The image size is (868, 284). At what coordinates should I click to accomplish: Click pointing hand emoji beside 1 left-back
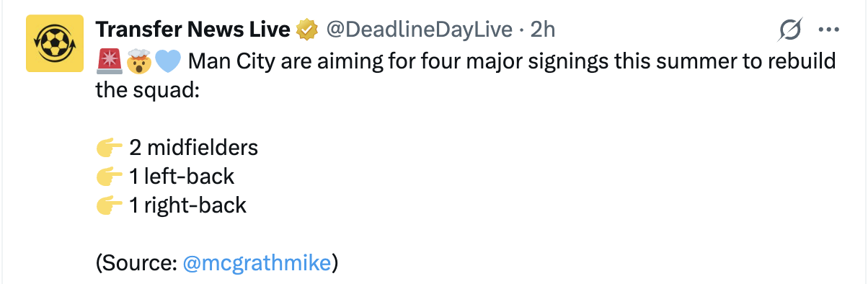[x=110, y=177]
